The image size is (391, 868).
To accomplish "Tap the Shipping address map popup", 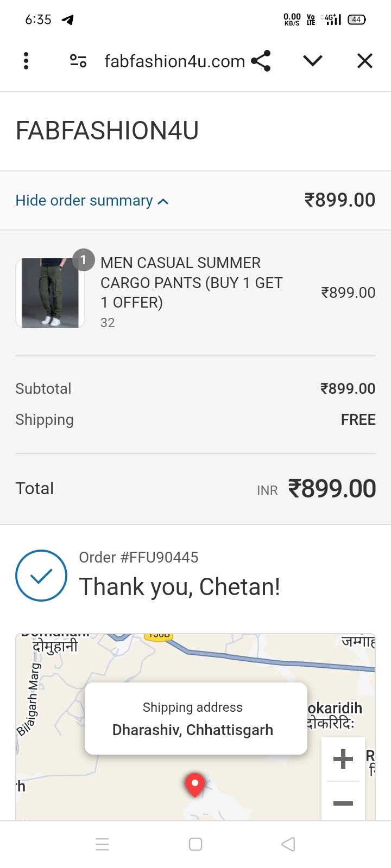I will [196, 718].
